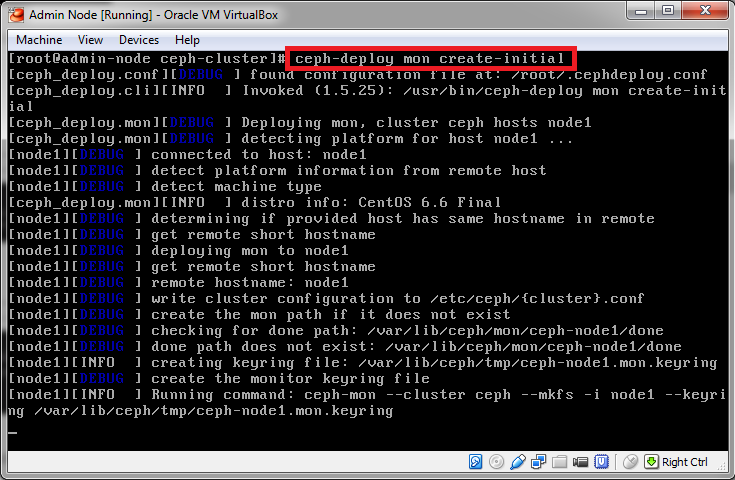This screenshot has height=480, width=735.
Task: Click the '[root@admin-node ceph-cluster]#' prompt
Action: [147, 59]
